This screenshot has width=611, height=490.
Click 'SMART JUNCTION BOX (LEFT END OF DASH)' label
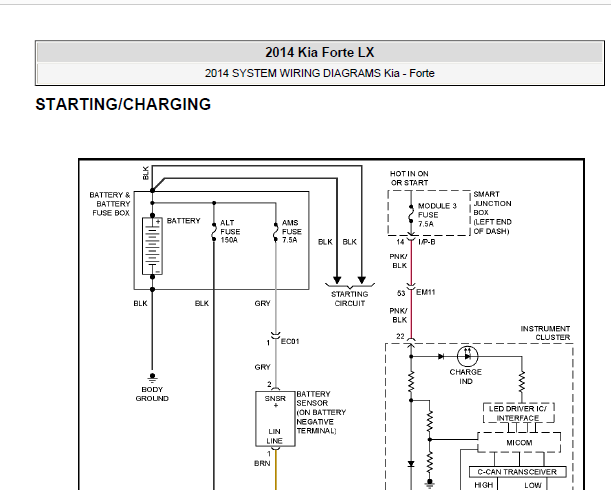pyautogui.click(x=493, y=213)
